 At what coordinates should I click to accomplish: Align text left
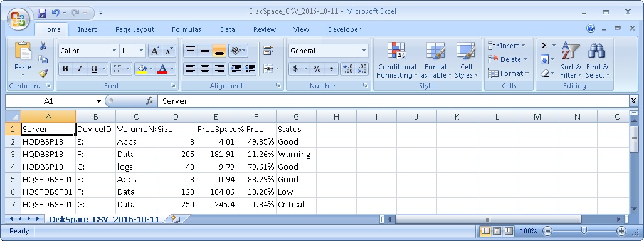190,68
